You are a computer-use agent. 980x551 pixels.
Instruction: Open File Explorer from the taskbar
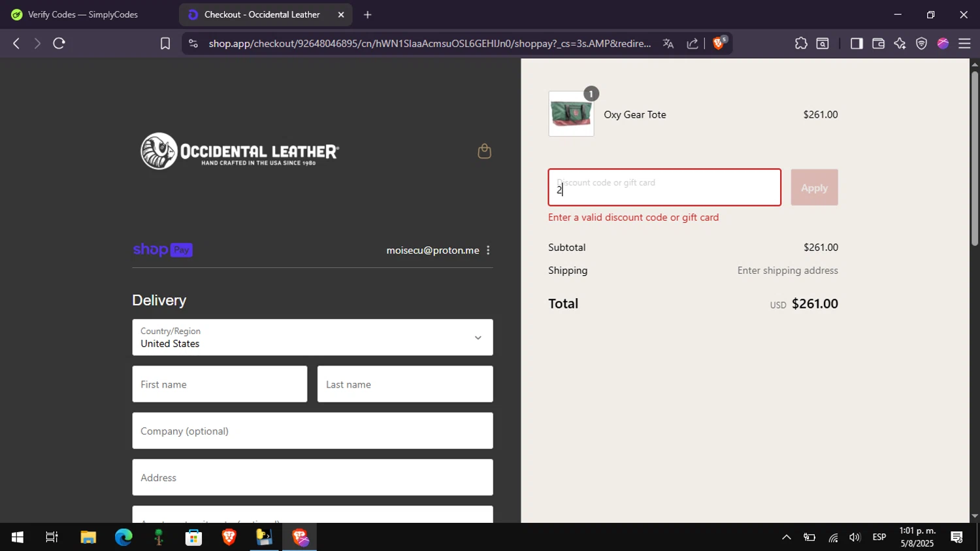[88, 537]
